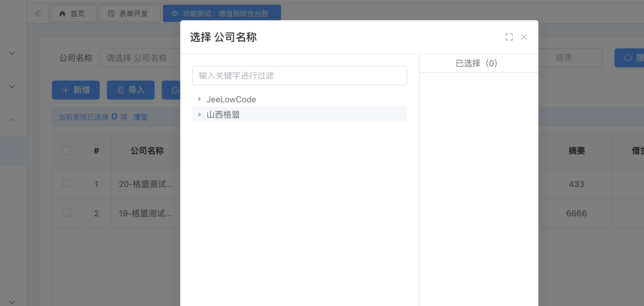This screenshot has width=644, height=306.
Task: Click the search magnifier icon button
Action: 628,58
